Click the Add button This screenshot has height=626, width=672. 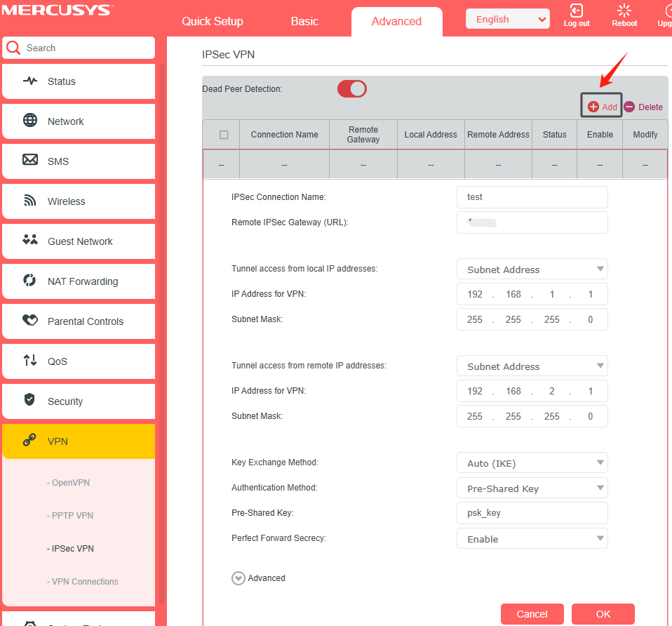coord(601,107)
